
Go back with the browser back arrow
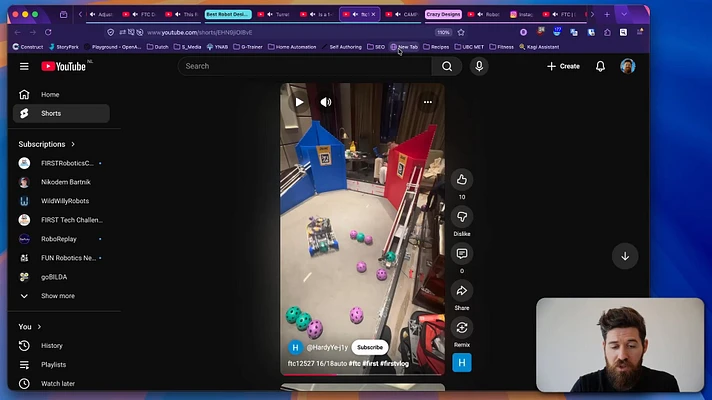[x=18, y=33]
